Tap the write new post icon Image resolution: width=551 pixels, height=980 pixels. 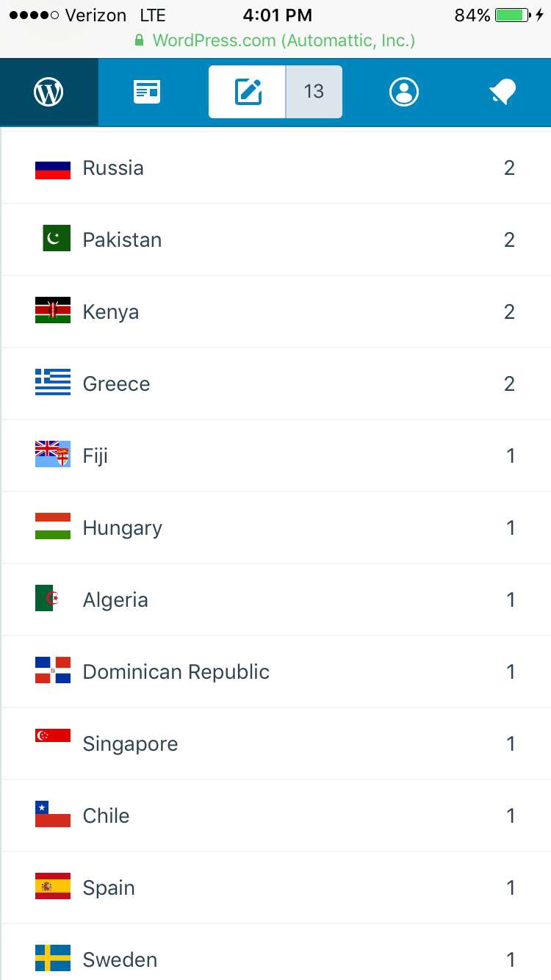coord(248,92)
